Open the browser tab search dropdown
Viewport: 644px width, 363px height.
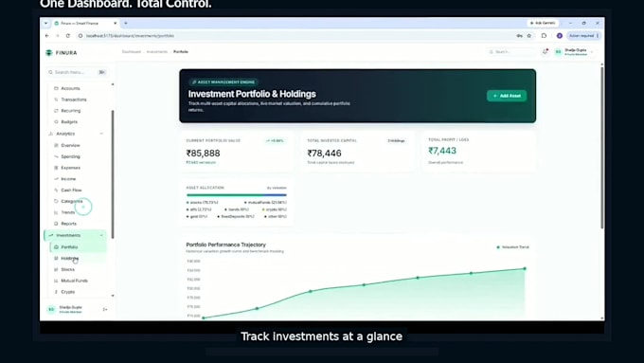point(46,23)
